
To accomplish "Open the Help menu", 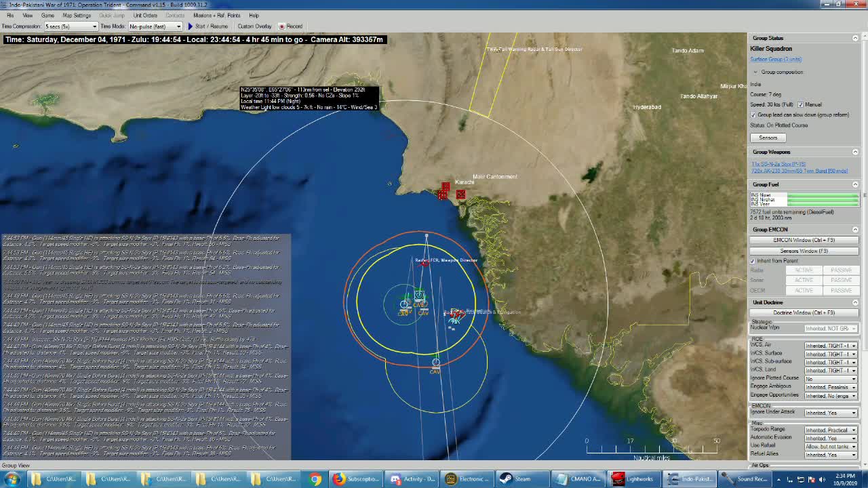I will click(254, 15).
